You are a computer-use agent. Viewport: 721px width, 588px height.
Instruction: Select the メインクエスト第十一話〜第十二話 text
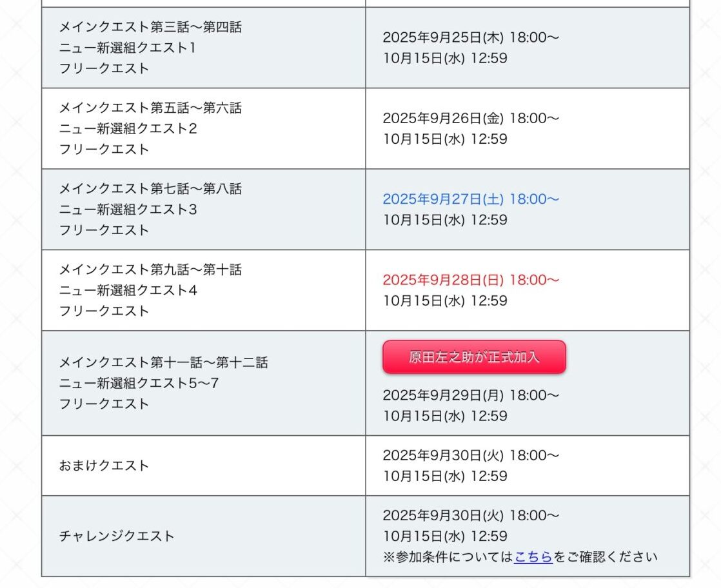[164, 363]
